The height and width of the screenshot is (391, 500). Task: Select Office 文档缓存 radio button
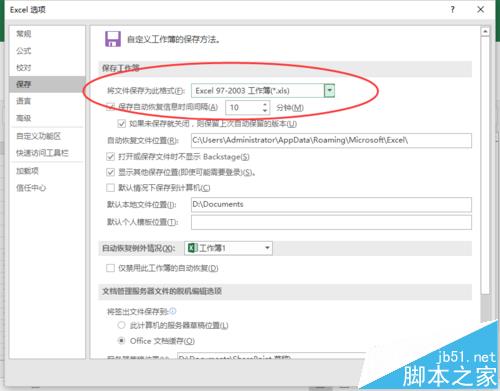point(121,341)
